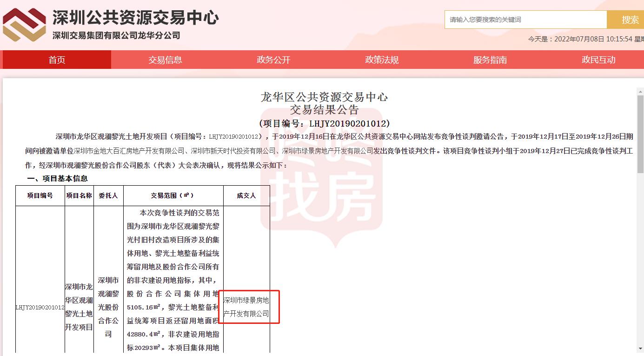The width and height of the screenshot is (644, 356).
Task: Open the 政务公开 menu
Action: (273, 60)
